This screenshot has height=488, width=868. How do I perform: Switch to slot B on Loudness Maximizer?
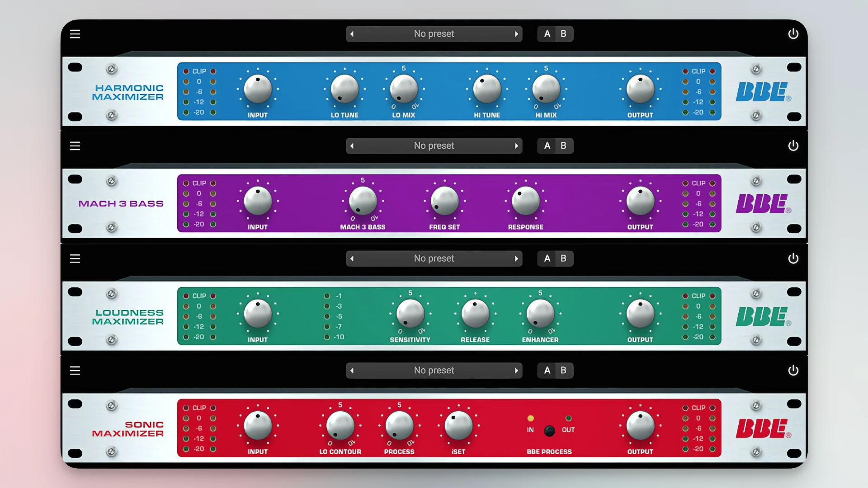(563, 258)
